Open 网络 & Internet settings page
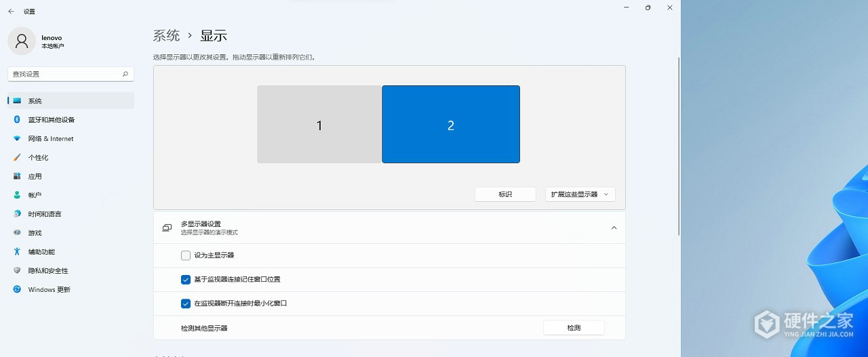 click(71, 139)
